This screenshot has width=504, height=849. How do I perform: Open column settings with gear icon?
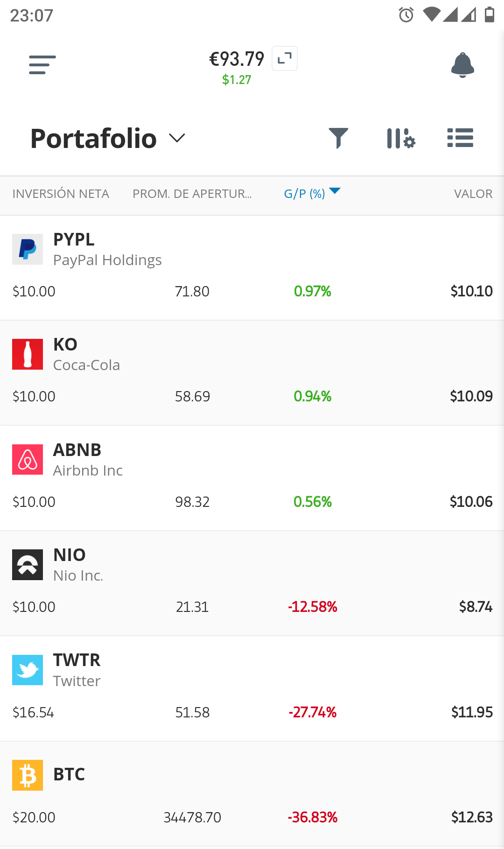(x=401, y=138)
